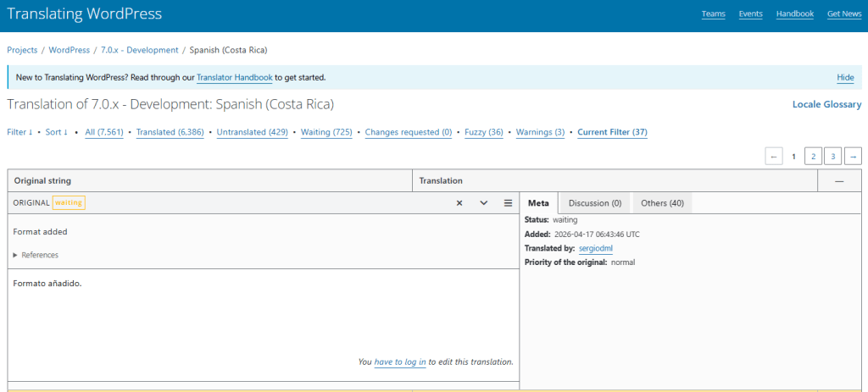Show Untranslated (429) strings
This screenshot has height=392, width=868.
253,132
